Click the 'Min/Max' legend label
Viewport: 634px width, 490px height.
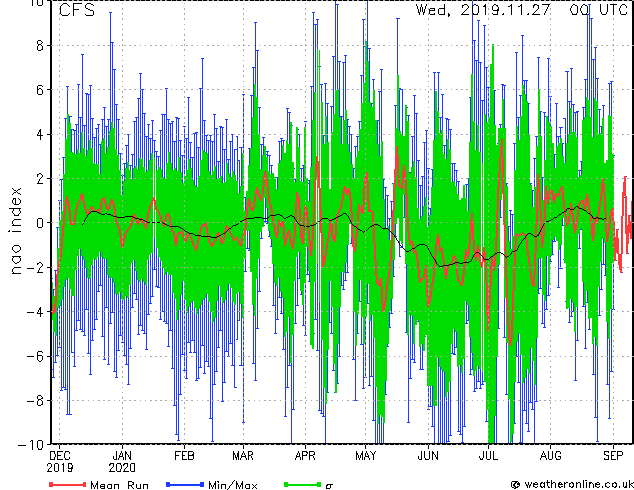click(233, 485)
